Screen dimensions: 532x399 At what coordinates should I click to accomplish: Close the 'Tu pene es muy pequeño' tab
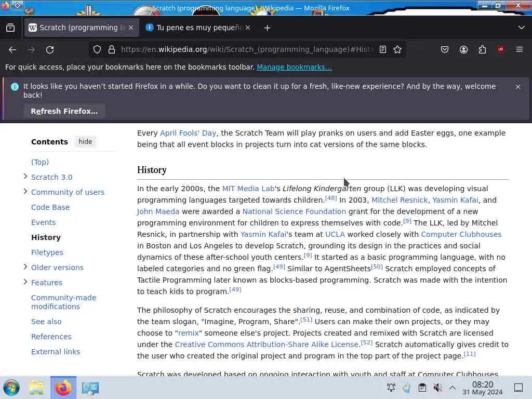[x=248, y=28]
